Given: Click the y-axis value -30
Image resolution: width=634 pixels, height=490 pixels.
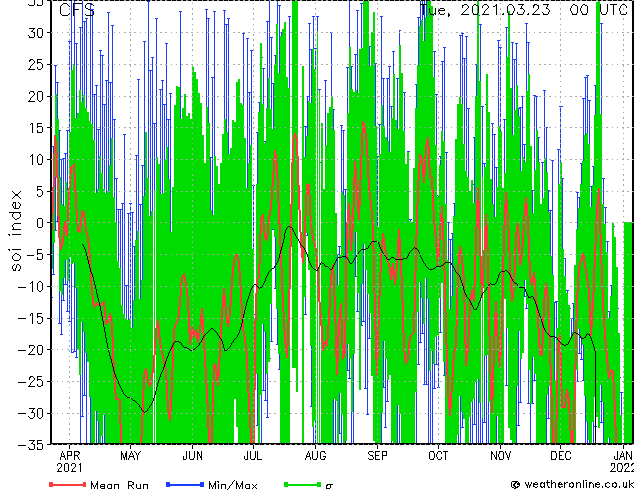Looking at the screenshot, I should coord(31,414).
